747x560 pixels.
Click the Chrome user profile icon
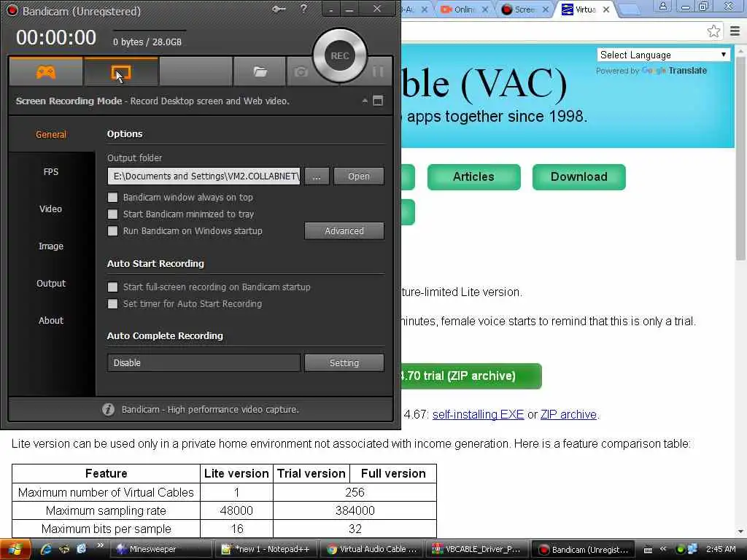[x=662, y=7]
